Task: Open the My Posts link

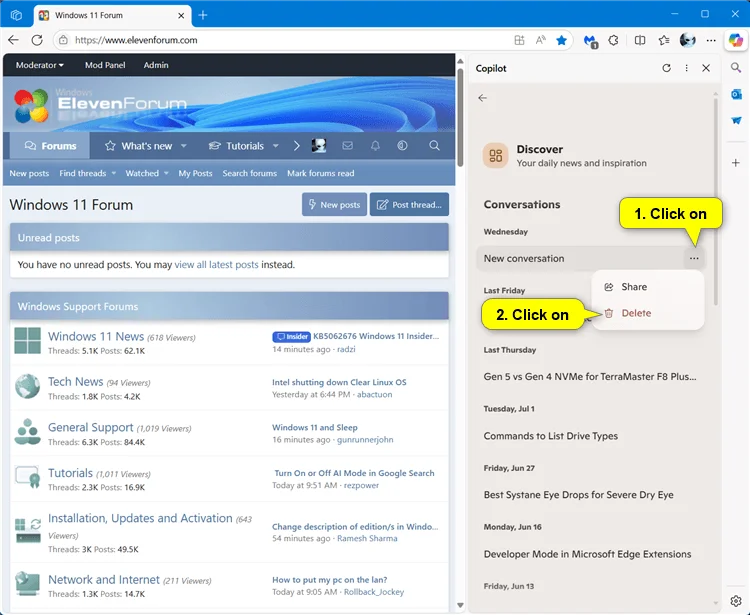Action: coord(195,173)
